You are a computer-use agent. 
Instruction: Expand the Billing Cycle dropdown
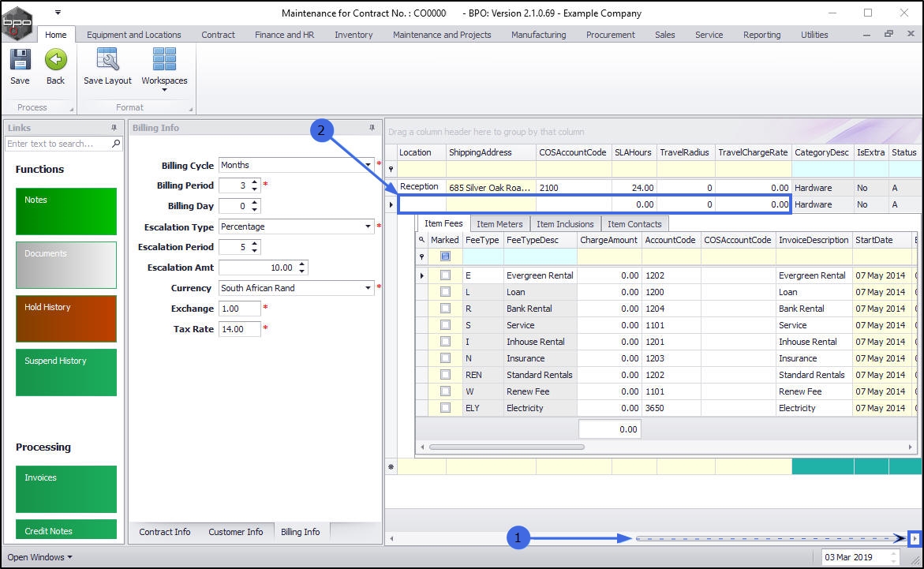(368, 165)
